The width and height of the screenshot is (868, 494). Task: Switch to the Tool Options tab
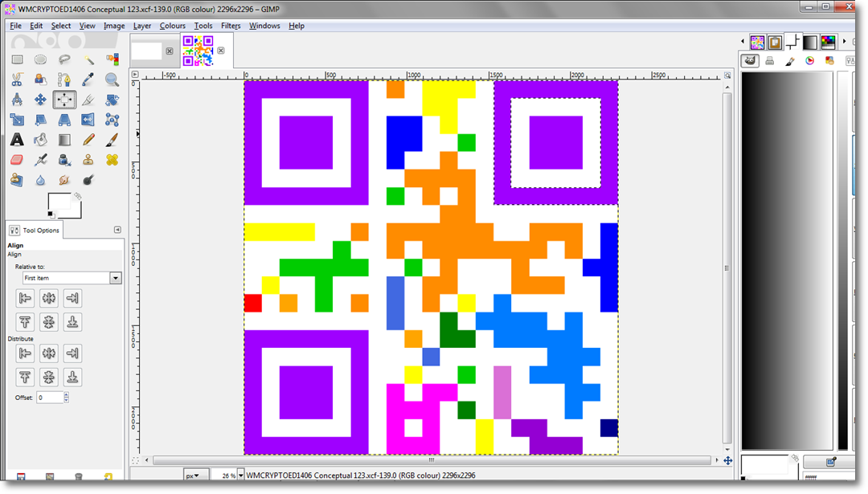(x=35, y=230)
